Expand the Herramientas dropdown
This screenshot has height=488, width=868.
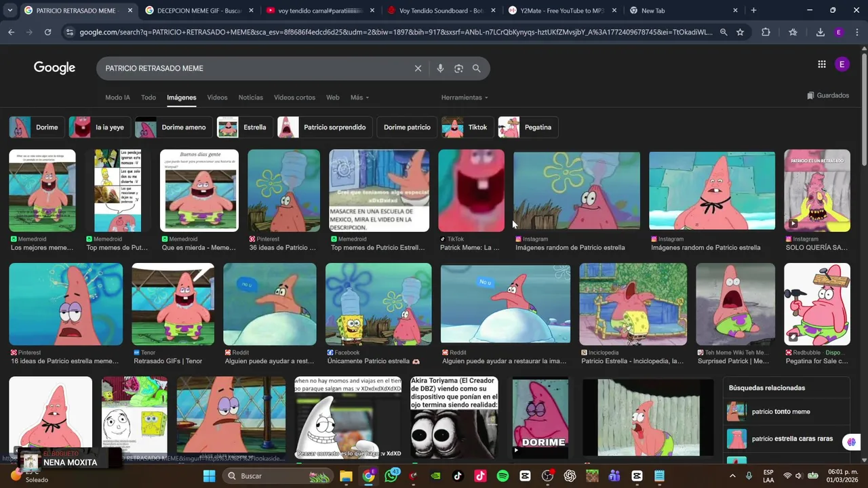tap(465, 98)
